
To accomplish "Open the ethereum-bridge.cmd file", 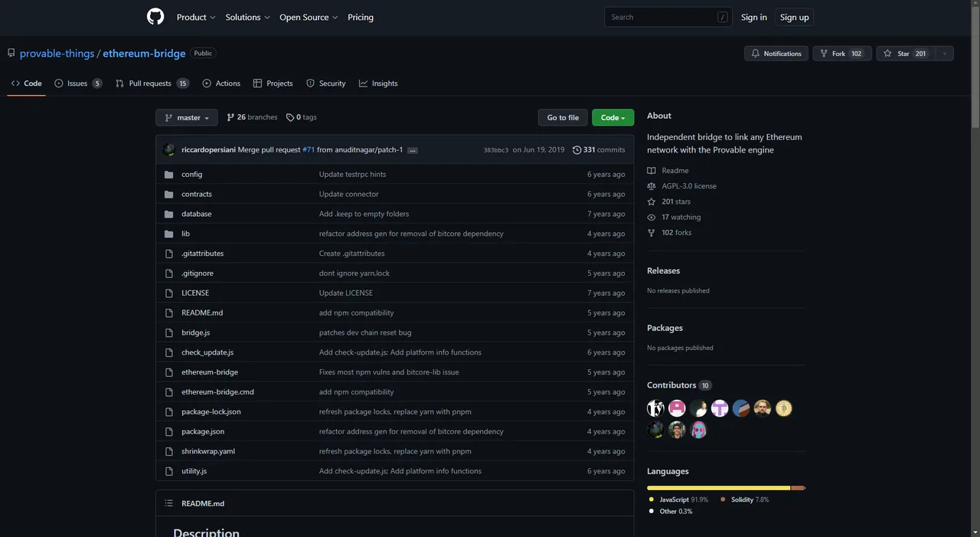I will coord(217,392).
